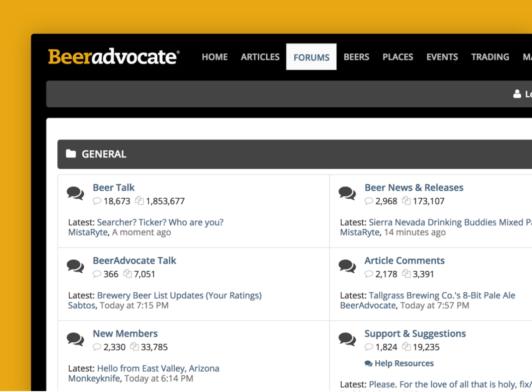Navigate to PLACES in top menu
The width and height of the screenshot is (532, 392).
[x=398, y=57]
